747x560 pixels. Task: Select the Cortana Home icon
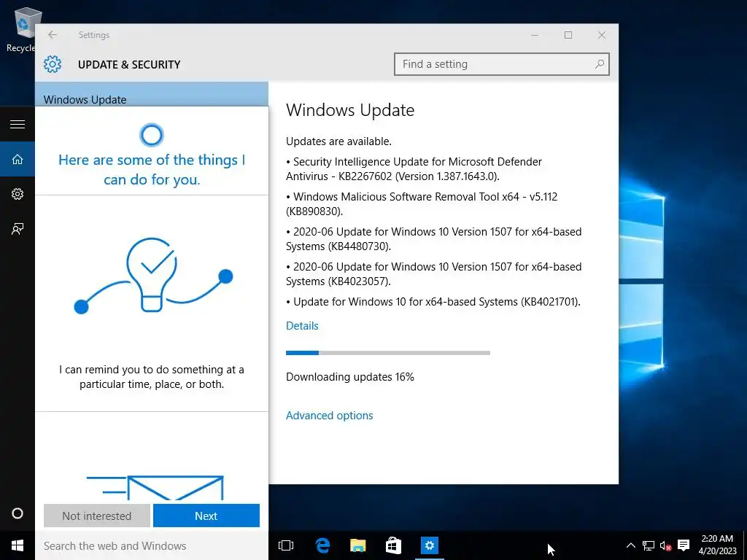[18, 159]
